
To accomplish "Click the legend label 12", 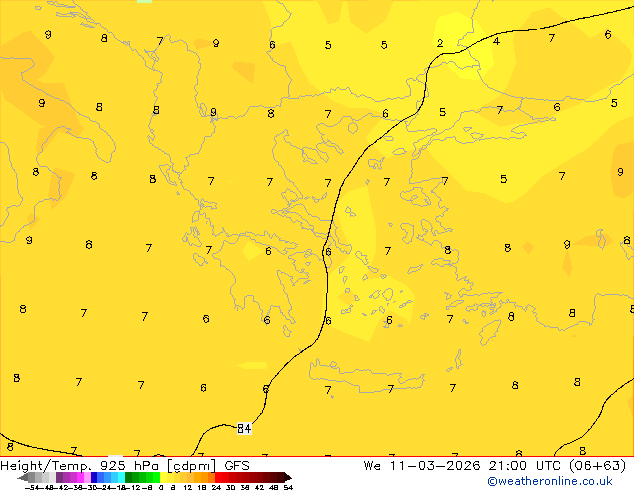I will (188, 487).
